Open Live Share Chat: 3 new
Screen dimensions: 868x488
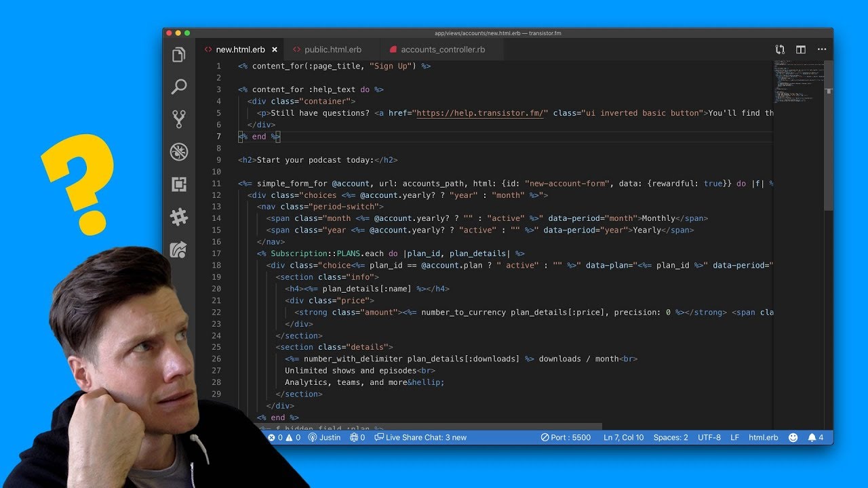click(x=420, y=438)
